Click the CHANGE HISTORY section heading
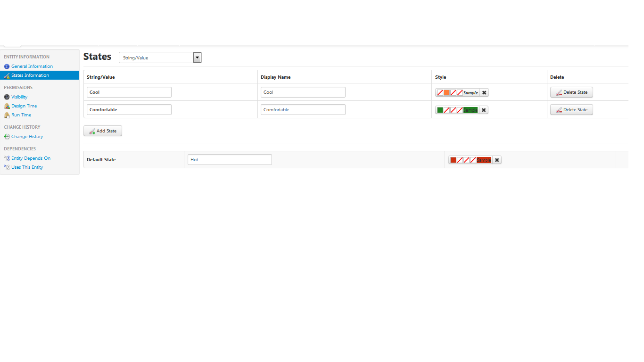This screenshot has height=362, width=644. click(x=22, y=127)
